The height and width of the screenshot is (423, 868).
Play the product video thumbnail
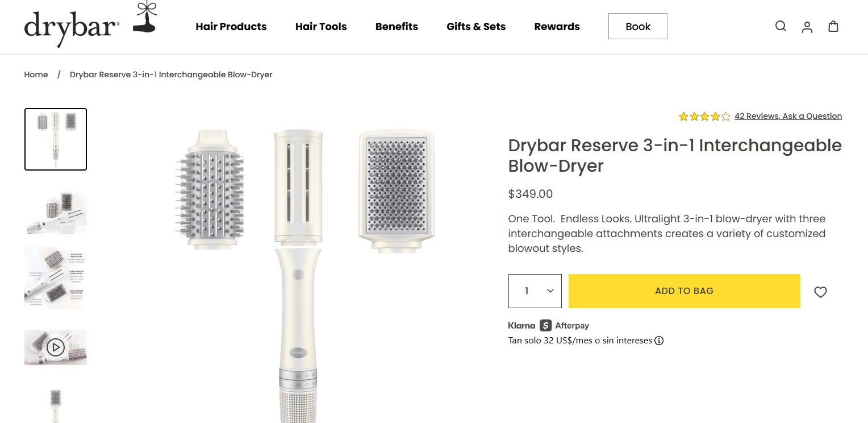pyautogui.click(x=55, y=347)
